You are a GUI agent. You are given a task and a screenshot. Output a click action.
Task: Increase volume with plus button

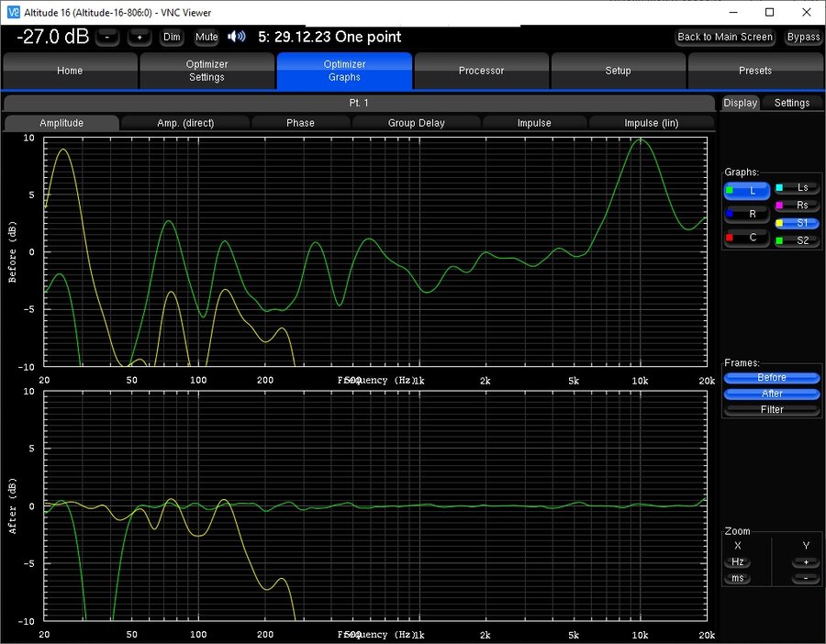(x=140, y=37)
